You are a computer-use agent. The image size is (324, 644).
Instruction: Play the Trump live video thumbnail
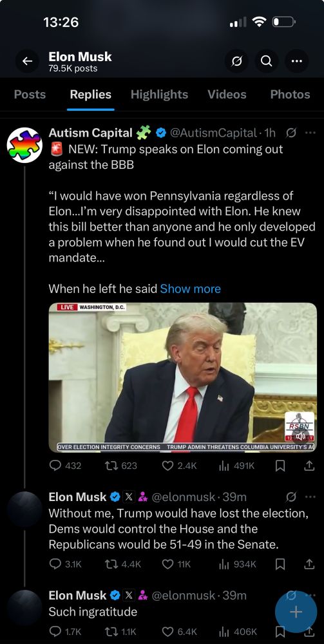click(x=183, y=377)
